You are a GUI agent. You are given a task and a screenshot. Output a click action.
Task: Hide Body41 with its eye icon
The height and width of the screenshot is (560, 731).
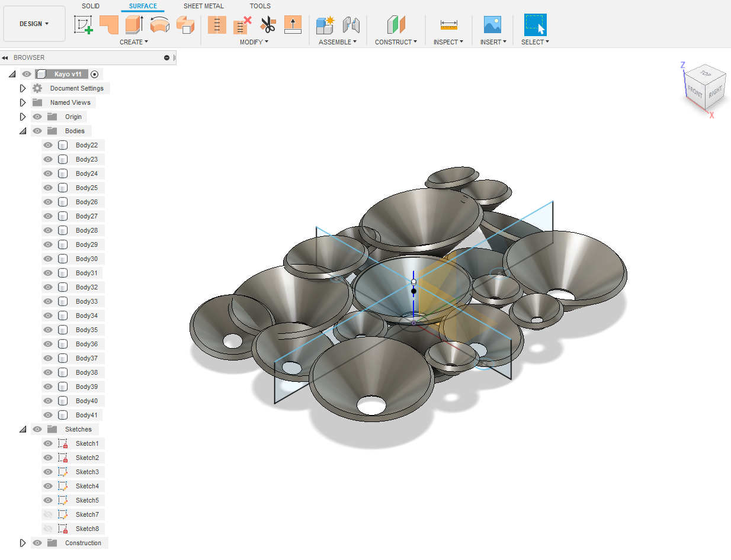pyautogui.click(x=48, y=415)
